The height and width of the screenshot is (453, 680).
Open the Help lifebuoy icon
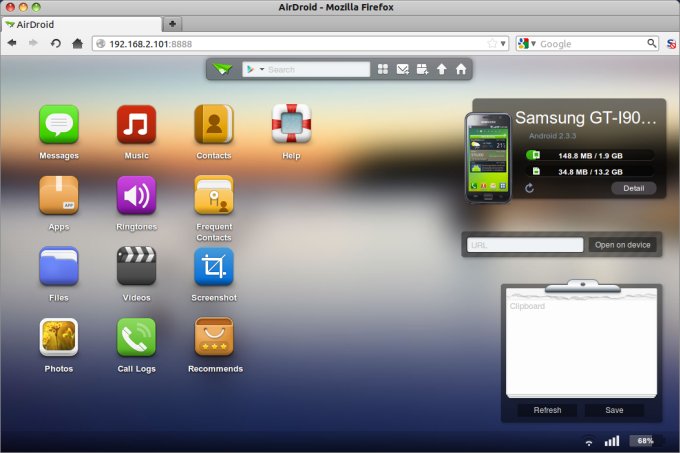pyautogui.click(x=291, y=124)
